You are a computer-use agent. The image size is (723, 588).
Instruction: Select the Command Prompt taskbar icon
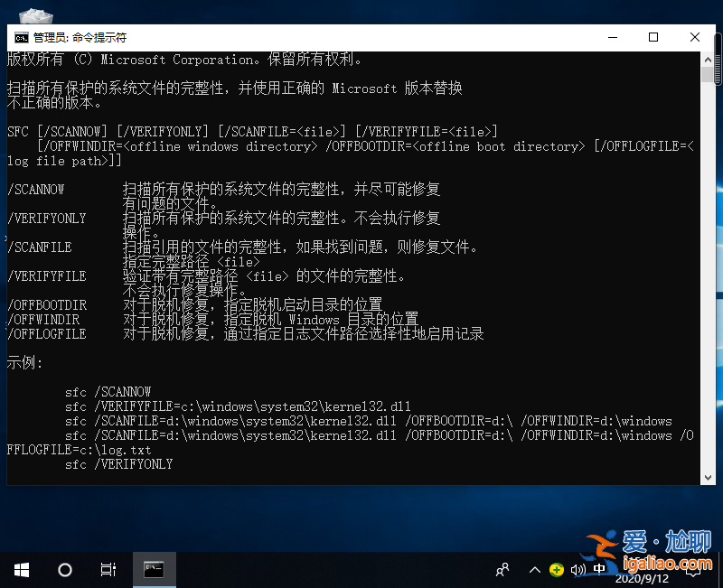click(x=154, y=570)
